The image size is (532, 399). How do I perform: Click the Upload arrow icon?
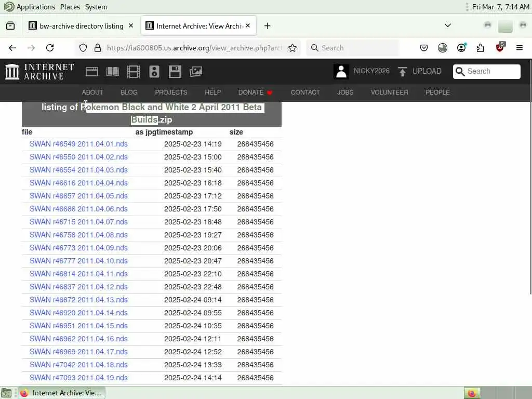click(x=403, y=72)
